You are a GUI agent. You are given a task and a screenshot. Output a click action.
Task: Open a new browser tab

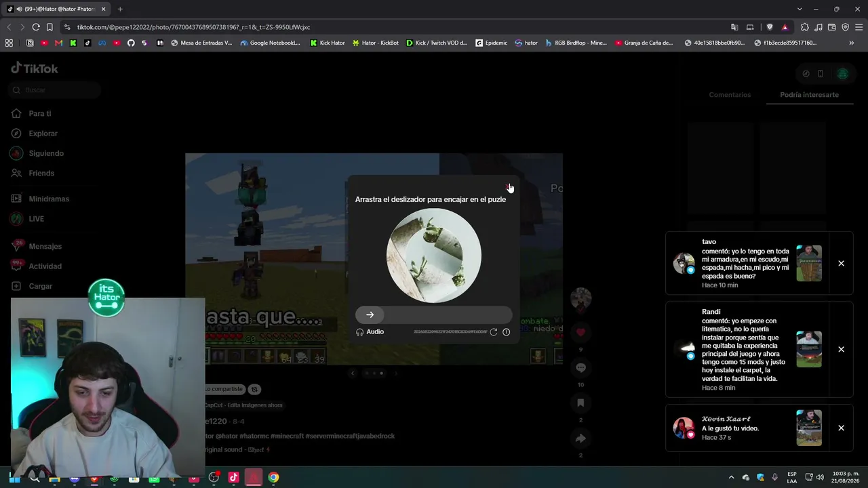[x=120, y=9]
